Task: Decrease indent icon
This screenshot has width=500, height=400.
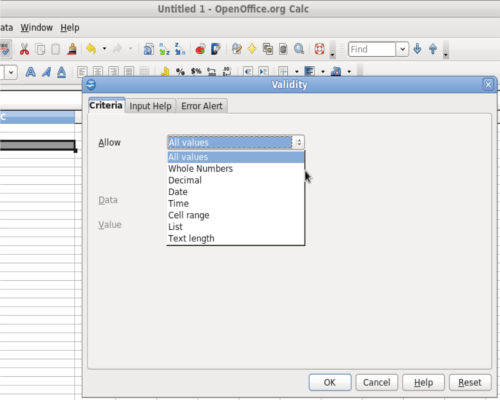Action: click(248, 71)
